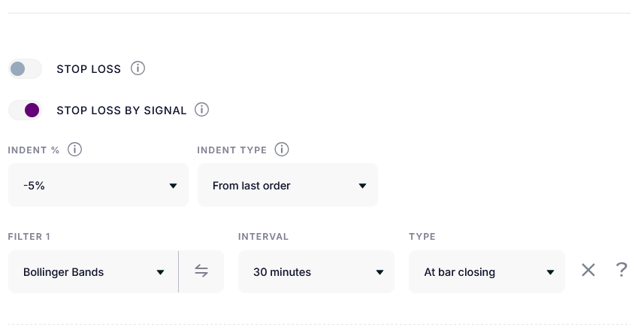
Task: Open the At bar closing type dropdown
Action: click(x=487, y=272)
